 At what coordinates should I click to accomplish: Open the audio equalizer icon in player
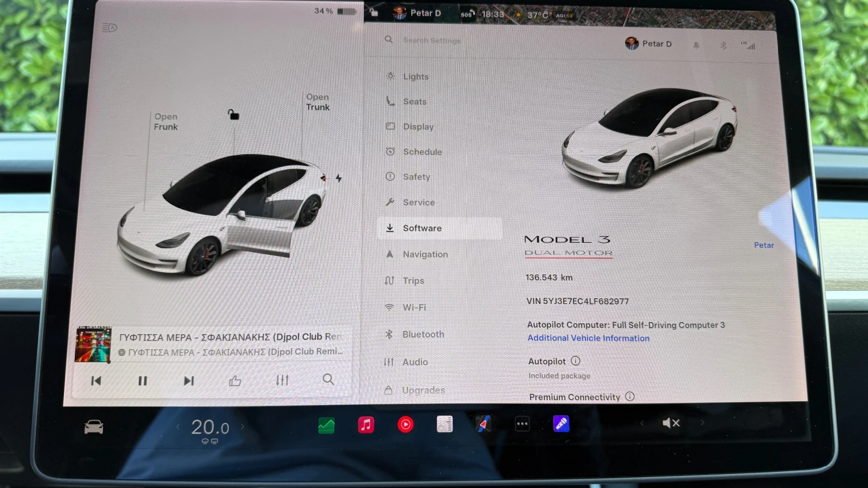282,380
